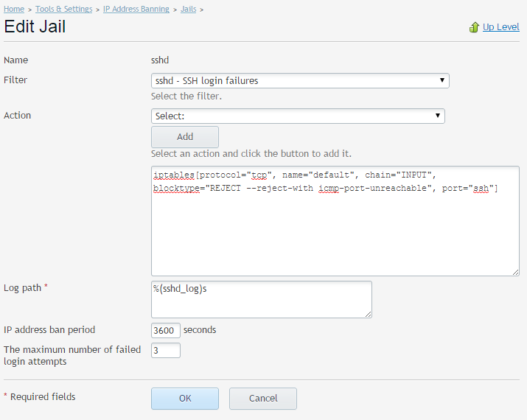Open the Filter dropdown showing sshd
Viewport: 527px width, 420px height.
300,80
